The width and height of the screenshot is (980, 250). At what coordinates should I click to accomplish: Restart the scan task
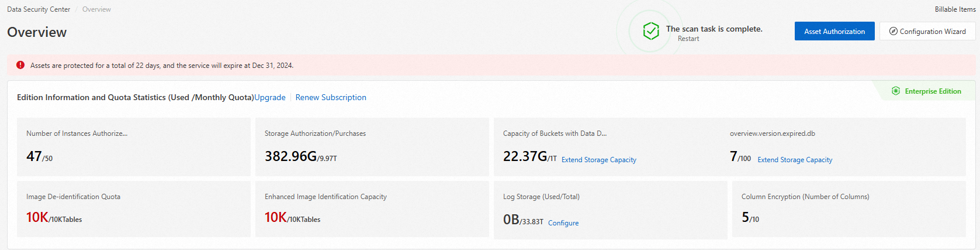pyautogui.click(x=688, y=39)
